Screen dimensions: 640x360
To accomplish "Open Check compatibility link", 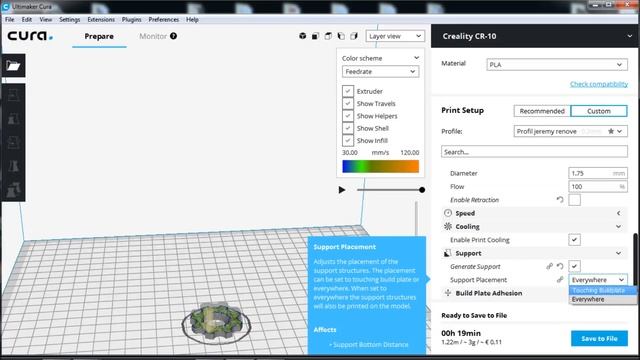I will (x=599, y=84).
